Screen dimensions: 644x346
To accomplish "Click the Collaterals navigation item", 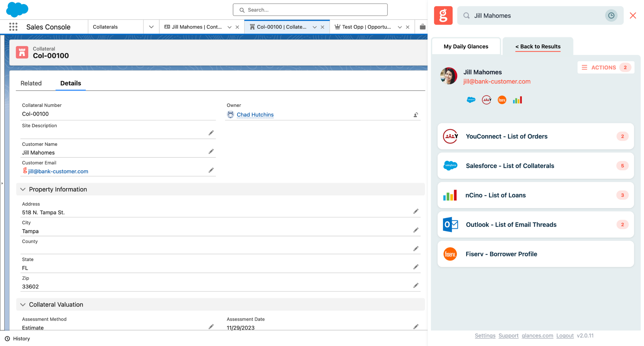I will pos(105,27).
